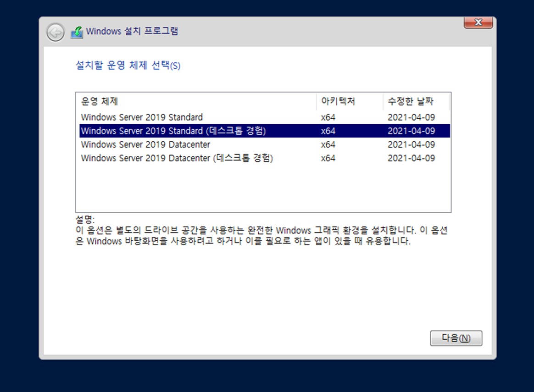Click the 다음(N) button
The height and width of the screenshot is (392, 534).
(456, 338)
